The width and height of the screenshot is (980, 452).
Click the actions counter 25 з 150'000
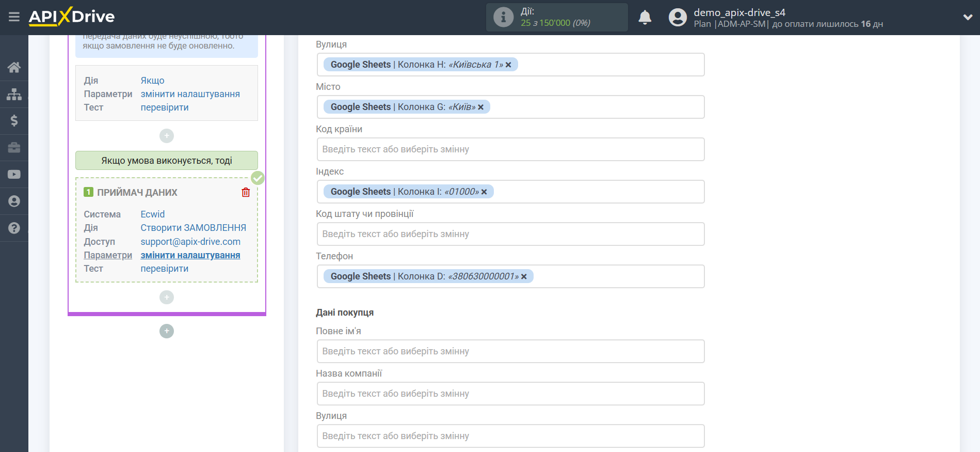[555, 23]
